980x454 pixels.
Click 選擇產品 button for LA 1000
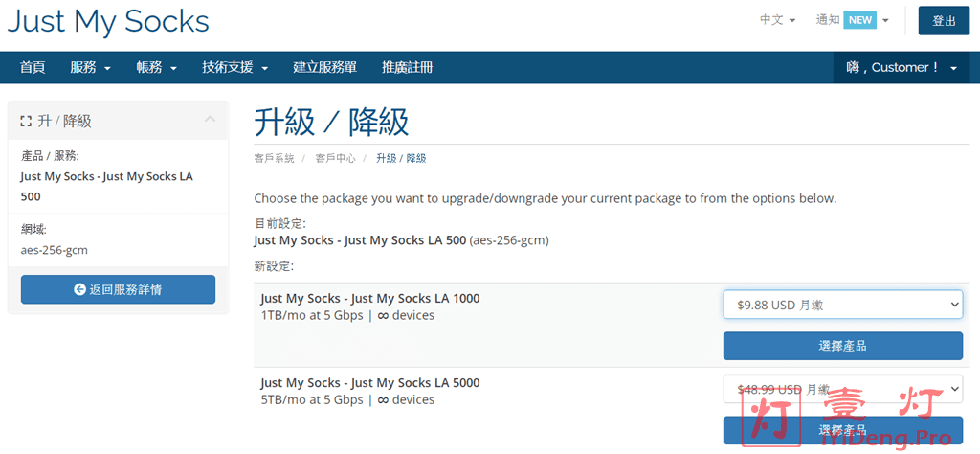(842, 346)
